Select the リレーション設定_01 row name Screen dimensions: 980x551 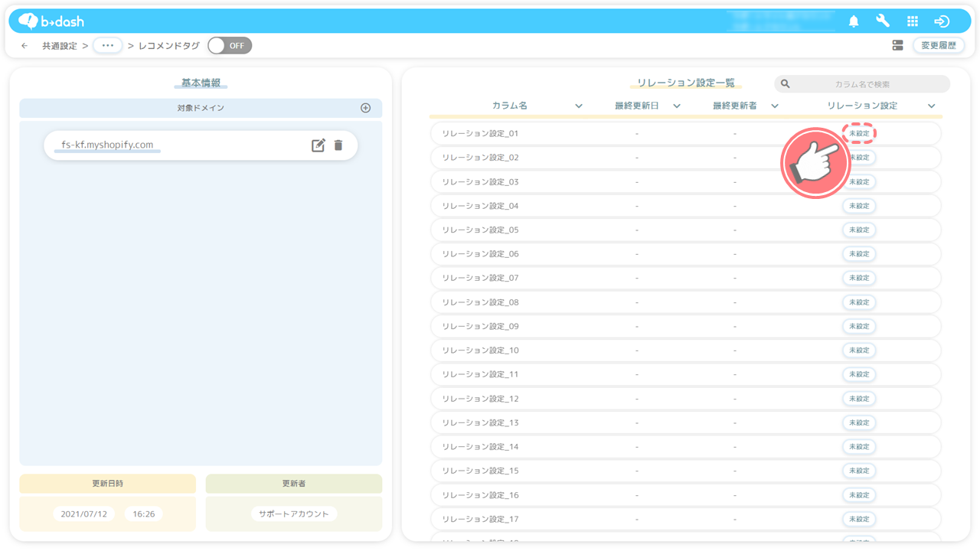point(480,133)
